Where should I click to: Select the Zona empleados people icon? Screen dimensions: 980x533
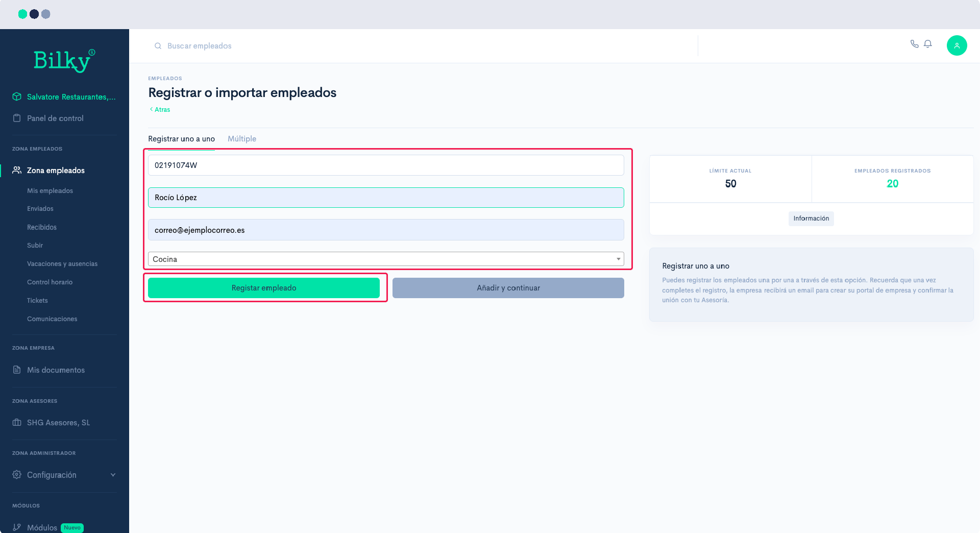click(16, 170)
